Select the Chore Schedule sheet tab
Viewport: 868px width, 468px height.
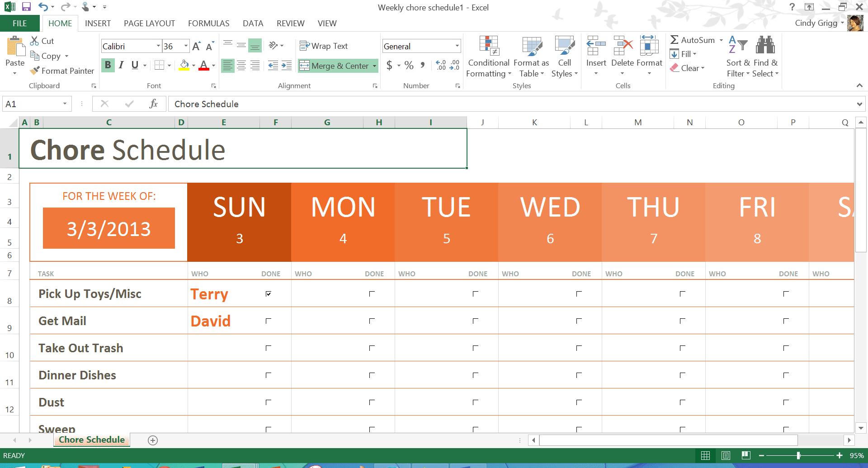coord(91,439)
